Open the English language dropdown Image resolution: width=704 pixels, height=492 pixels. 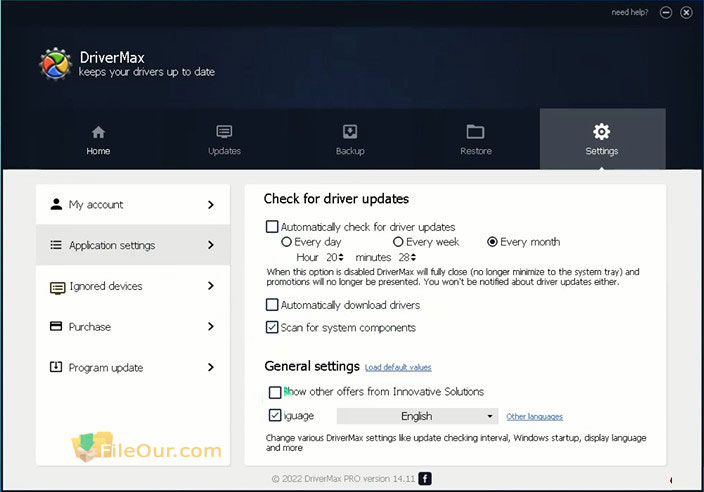tap(418, 416)
